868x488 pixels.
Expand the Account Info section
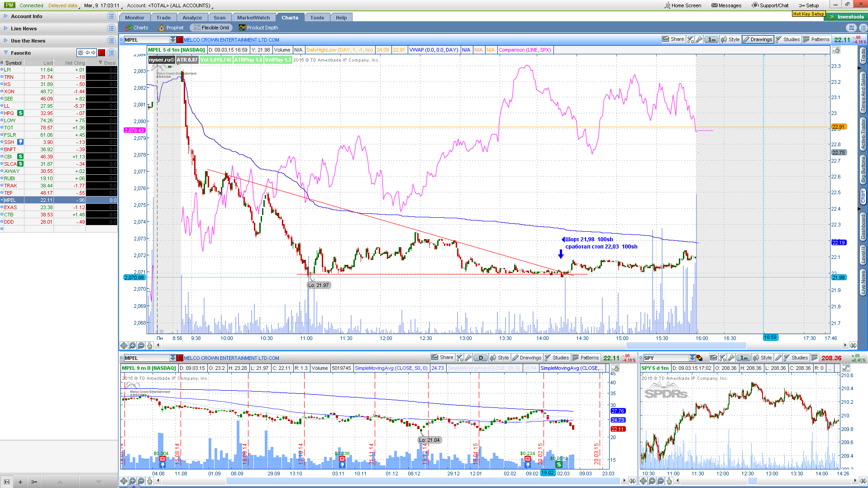(x=6, y=16)
